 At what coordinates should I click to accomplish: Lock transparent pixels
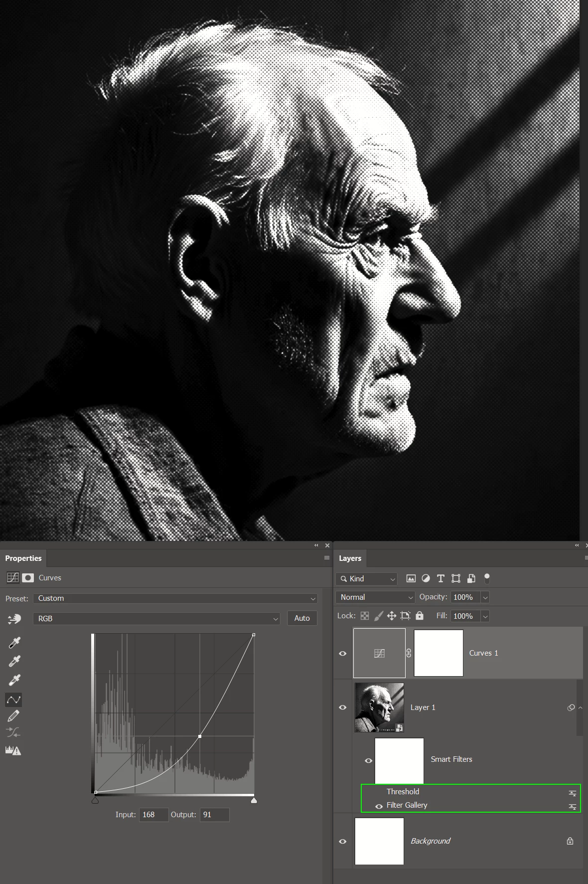click(365, 616)
